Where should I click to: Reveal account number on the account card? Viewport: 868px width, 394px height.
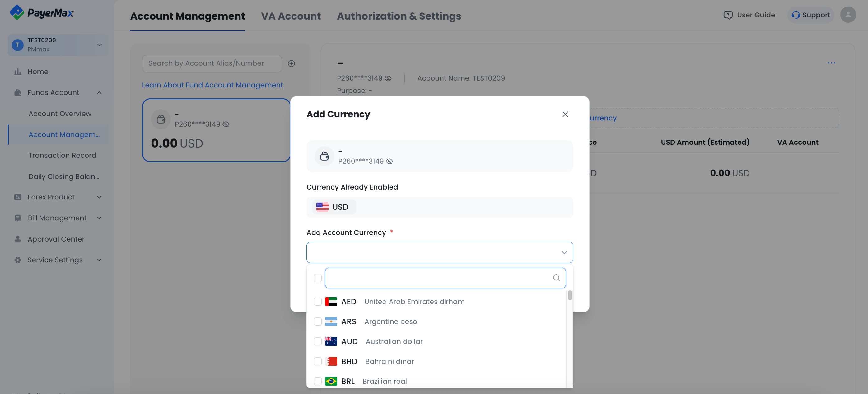[226, 124]
